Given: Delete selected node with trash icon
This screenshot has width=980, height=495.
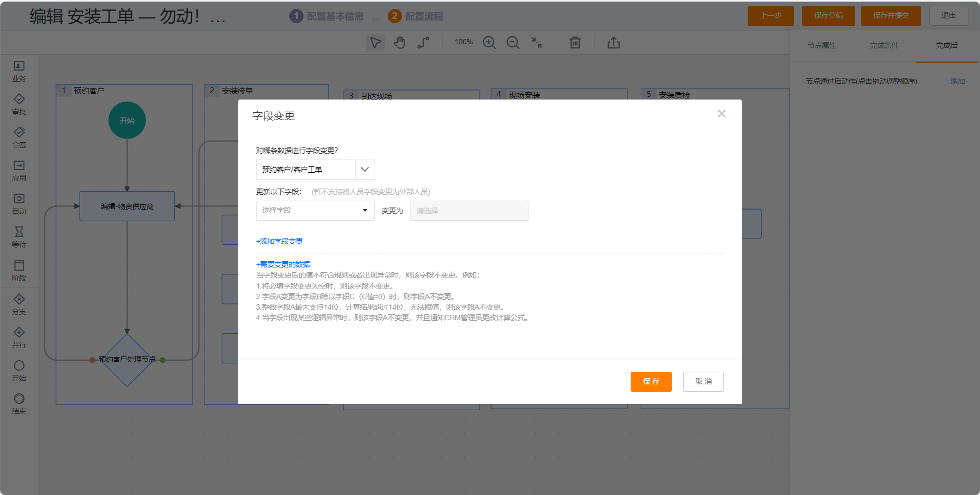Looking at the screenshot, I should [x=575, y=43].
